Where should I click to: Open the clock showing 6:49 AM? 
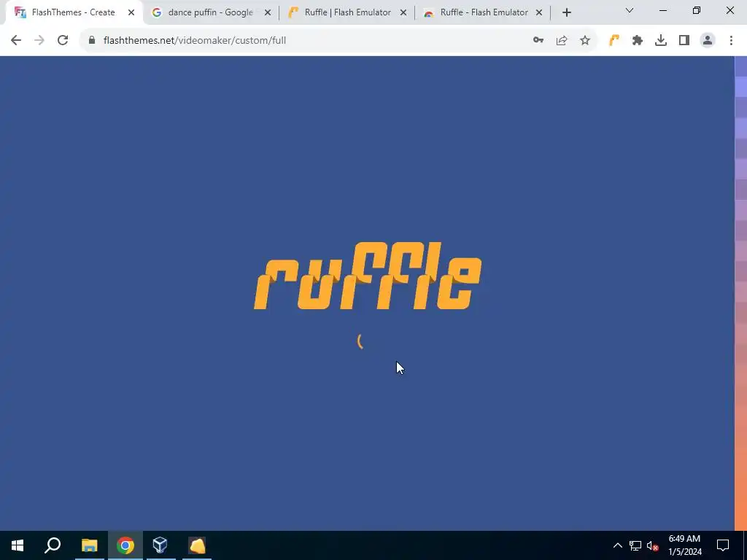click(685, 545)
